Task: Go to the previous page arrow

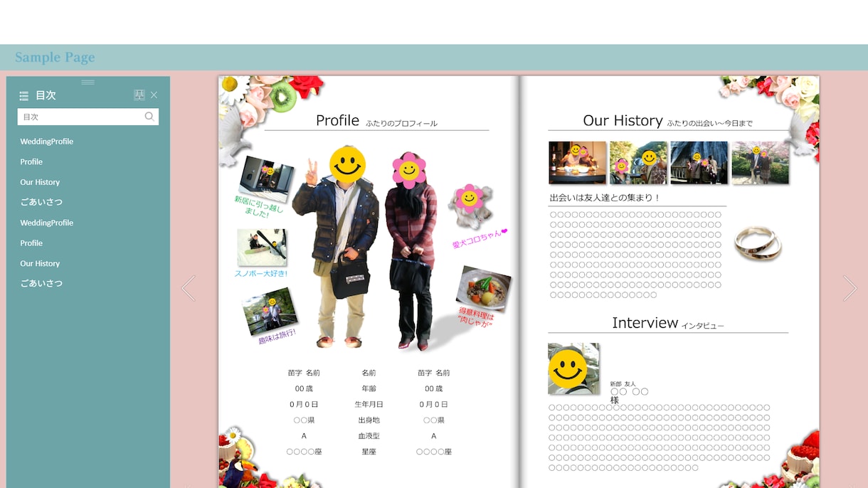Action: (189, 288)
